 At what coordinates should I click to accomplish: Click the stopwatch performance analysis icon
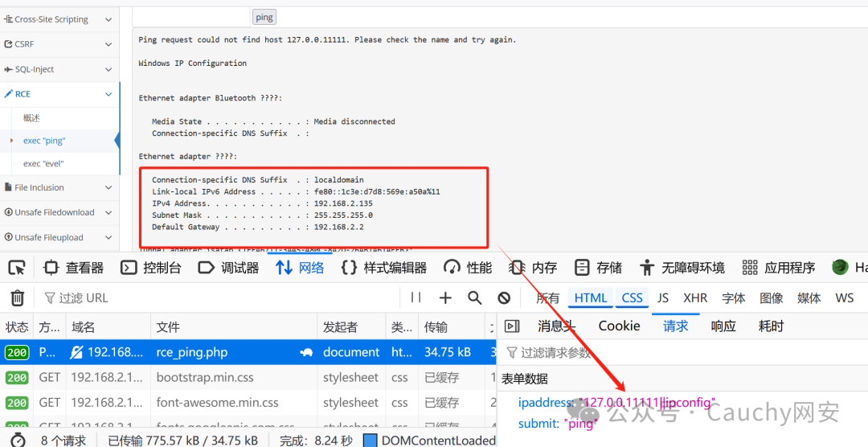tap(18, 440)
